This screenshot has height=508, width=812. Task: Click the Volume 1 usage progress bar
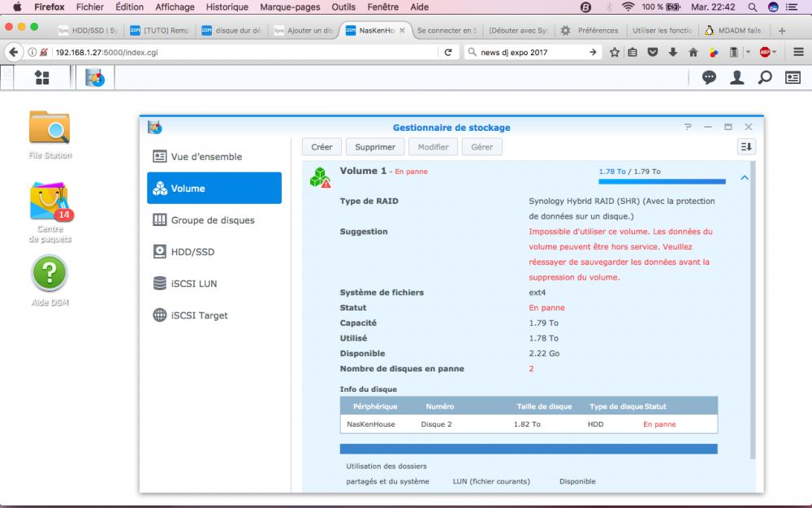click(x=662, y=181)
